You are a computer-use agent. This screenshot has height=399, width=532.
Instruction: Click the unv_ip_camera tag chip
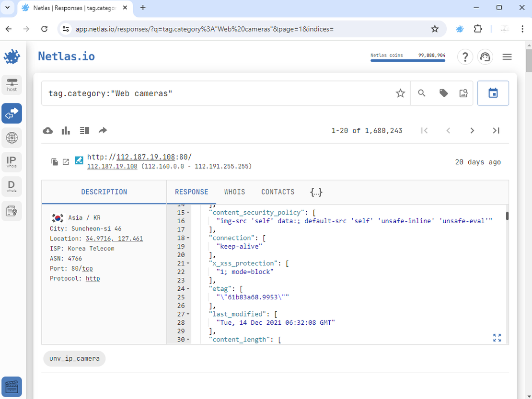pos(74,358)
